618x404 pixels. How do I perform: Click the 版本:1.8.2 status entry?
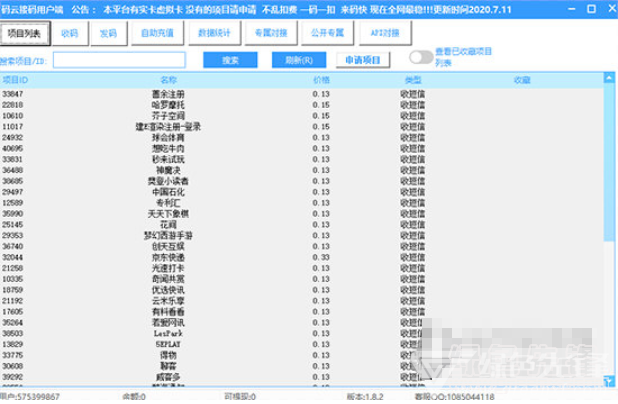[x=365, y=397]
